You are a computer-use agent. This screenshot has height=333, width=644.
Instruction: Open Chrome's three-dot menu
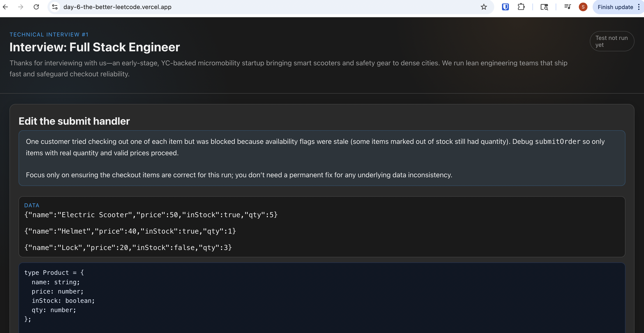point(639,7)
